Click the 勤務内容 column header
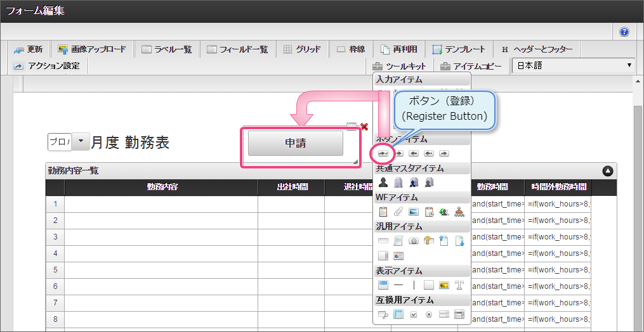Image resolution: width=644 pixels, height=332 pixels. coord(161,187)
